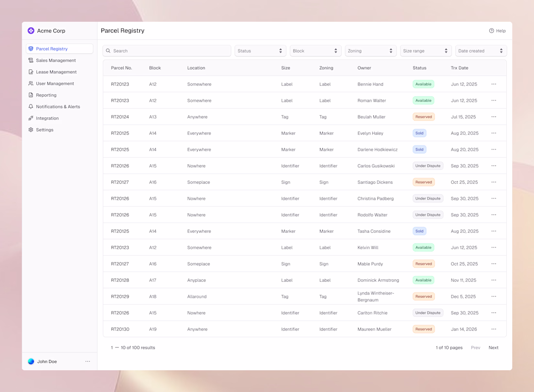Open row actions for Bennie Hand

(x=494, y=84)
